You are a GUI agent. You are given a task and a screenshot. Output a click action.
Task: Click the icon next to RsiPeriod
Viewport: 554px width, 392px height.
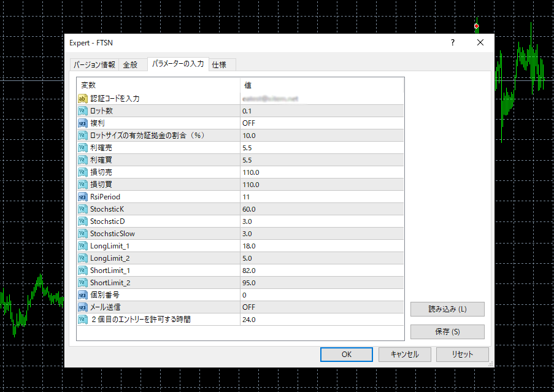click(83, 197)
